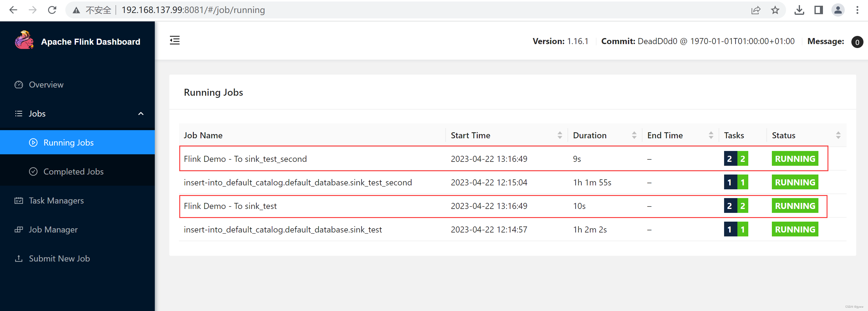The width and height of the screenshot is (868, 311).
Task: Click the Tasks column header
Action: coord(734,135)
